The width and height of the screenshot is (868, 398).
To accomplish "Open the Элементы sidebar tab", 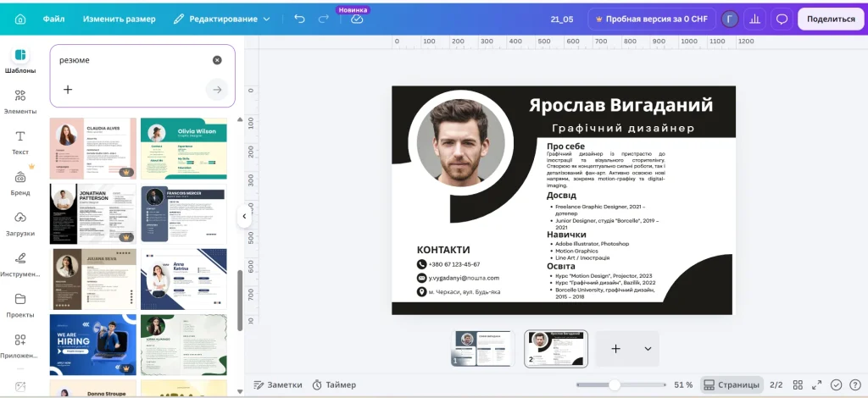I will click(x=20, y=101).
